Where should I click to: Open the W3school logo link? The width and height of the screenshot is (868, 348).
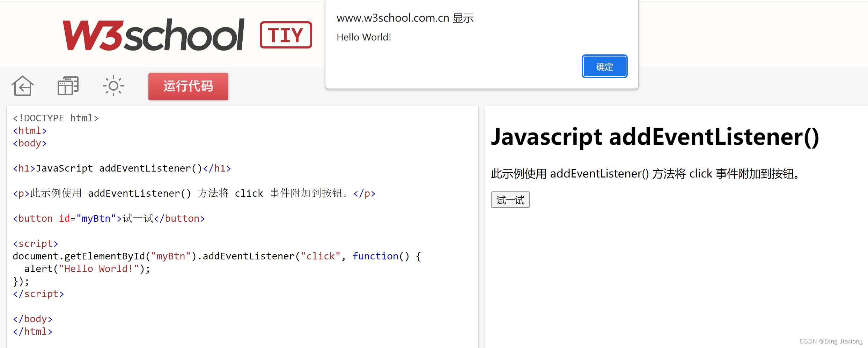coord(154,35)
